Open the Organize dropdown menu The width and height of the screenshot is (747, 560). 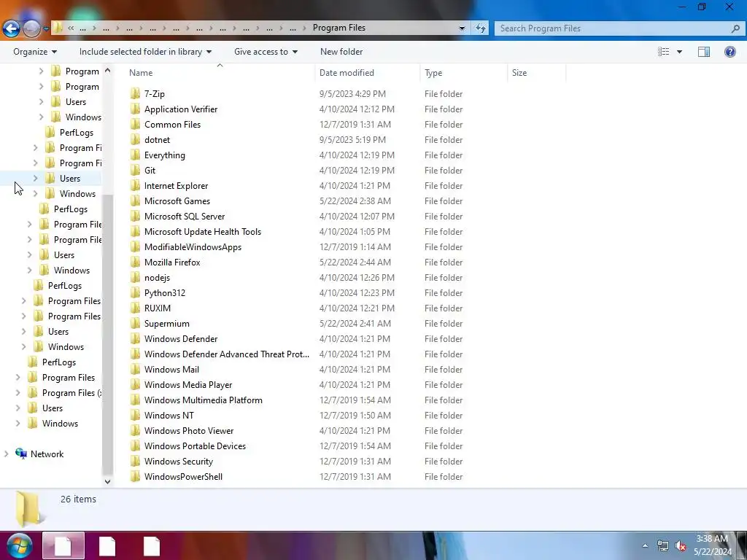coord(35,52)
